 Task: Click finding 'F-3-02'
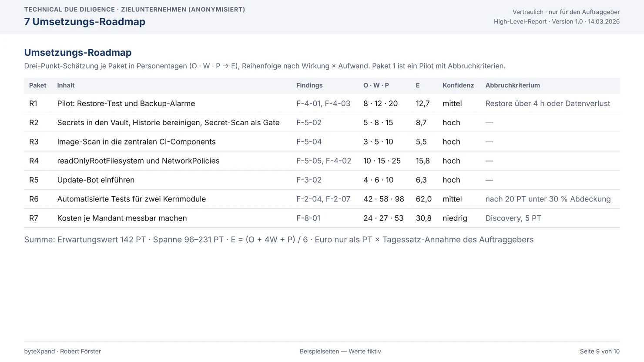click(x=309, y=180)
